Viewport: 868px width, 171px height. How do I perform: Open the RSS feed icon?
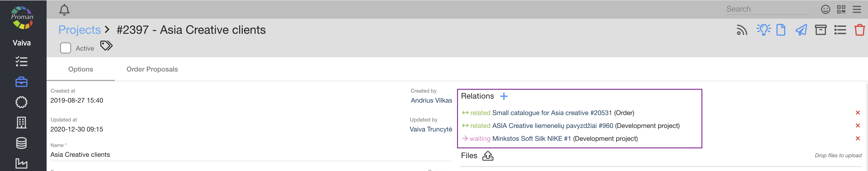[742, 30]
